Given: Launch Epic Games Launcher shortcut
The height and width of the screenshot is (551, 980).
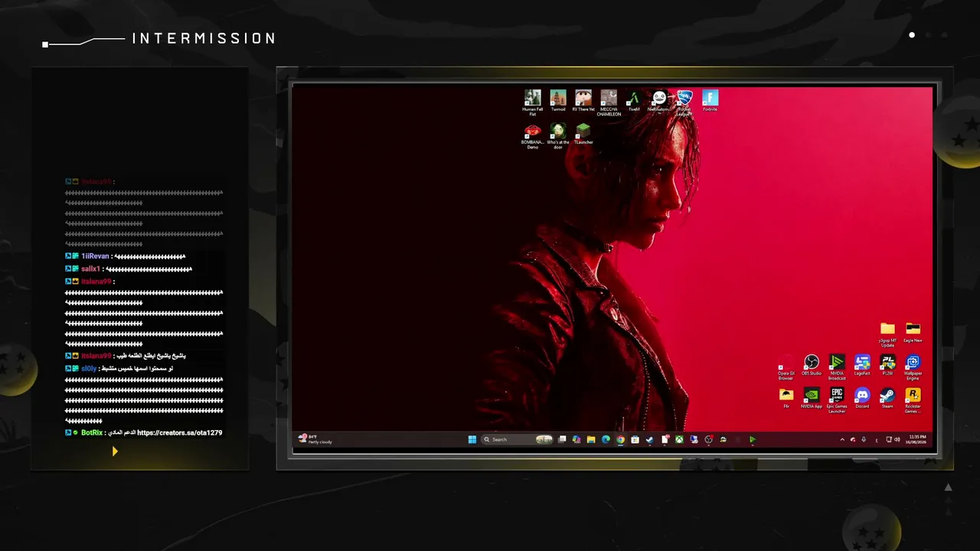Looking at the screenshot, I should pyautogui.click(x=837, y=400).
